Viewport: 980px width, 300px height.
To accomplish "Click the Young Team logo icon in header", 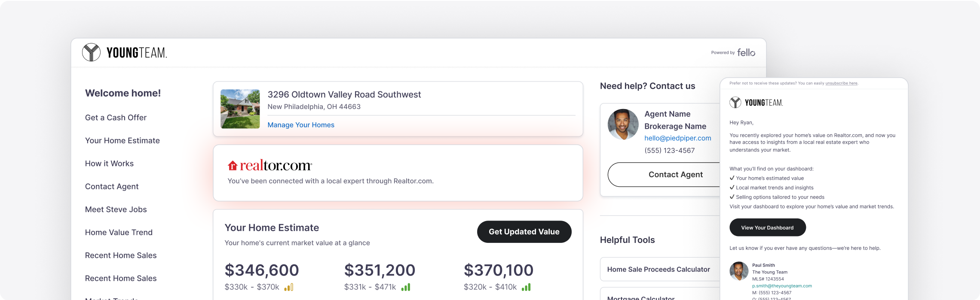I will (91, 52).
